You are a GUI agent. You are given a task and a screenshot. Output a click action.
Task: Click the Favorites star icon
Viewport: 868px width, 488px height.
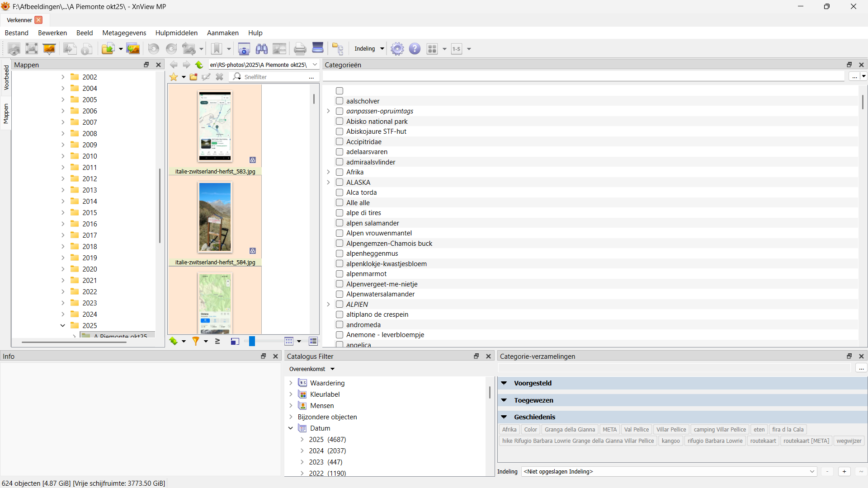click(174, 77)
